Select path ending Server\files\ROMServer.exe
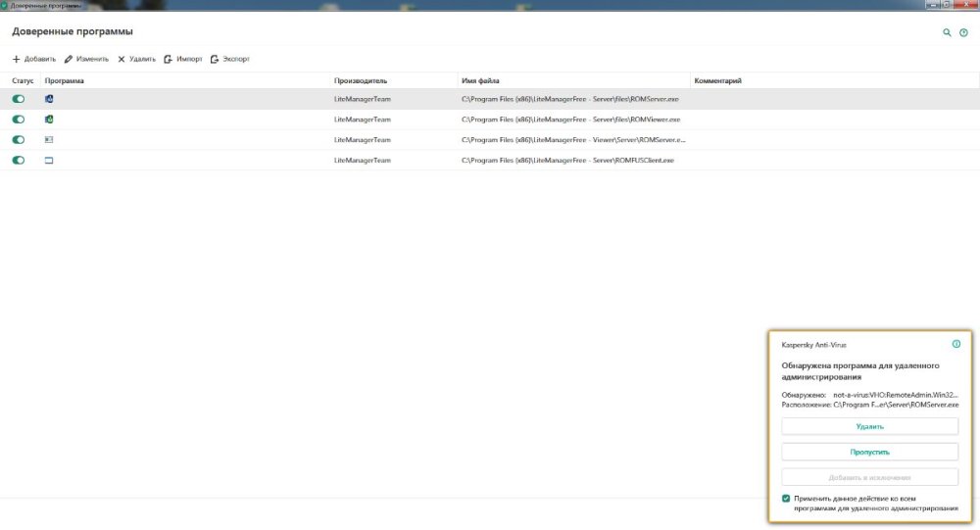980x530 pixels. [570, 99]
